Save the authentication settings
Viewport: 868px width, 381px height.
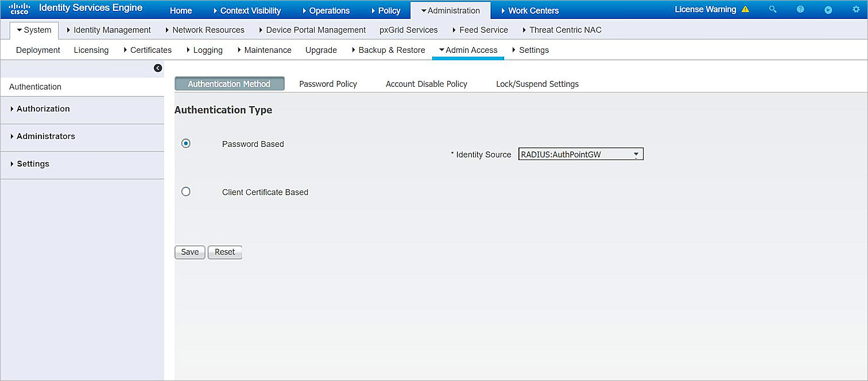click(189, 252)
